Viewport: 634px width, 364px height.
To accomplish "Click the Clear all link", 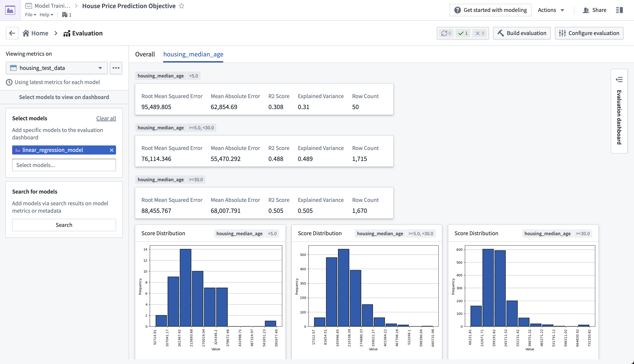I will 106,118.
